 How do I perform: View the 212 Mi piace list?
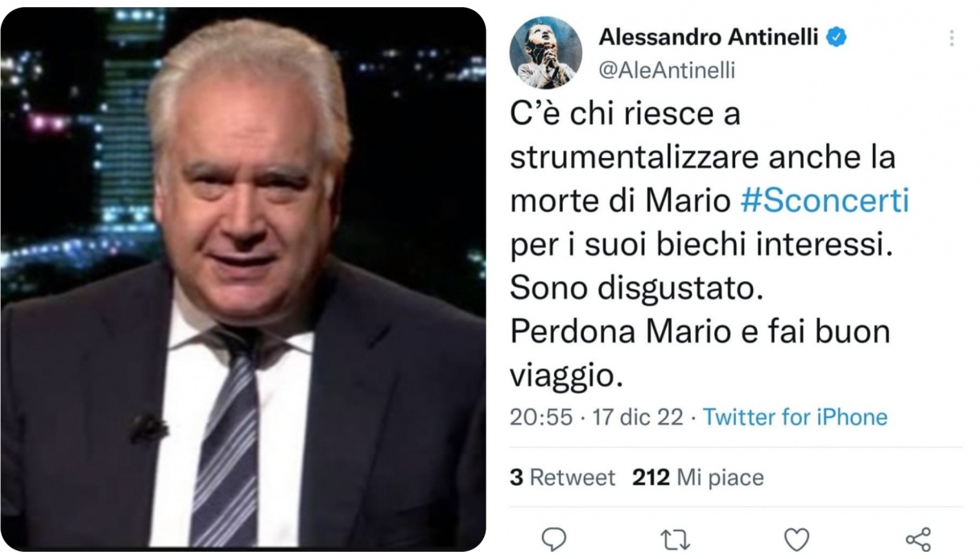698,478
